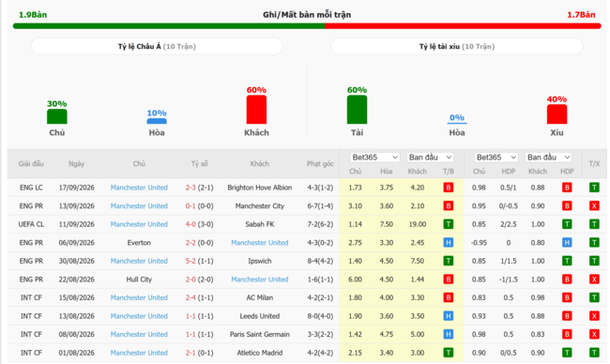Click away odds 19.00 in Sabah FK row
610x364 pixels.
click(418, 224)
